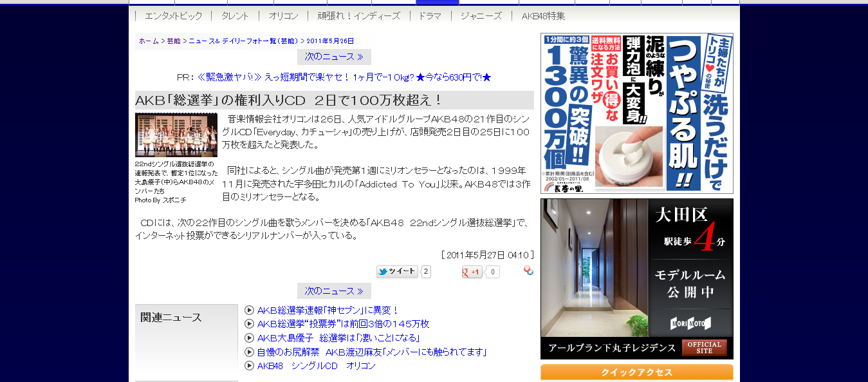Click the photo credit Photo By スポニチ
Viewport: 868px width, 382px height.
pyautogui.click(x=161, y=200)
